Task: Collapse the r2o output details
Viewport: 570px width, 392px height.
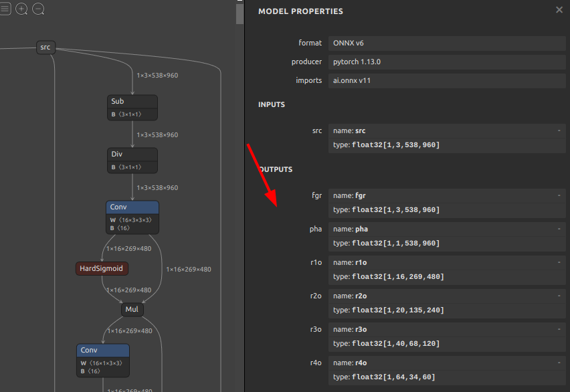Action: (x=559, y=296)
